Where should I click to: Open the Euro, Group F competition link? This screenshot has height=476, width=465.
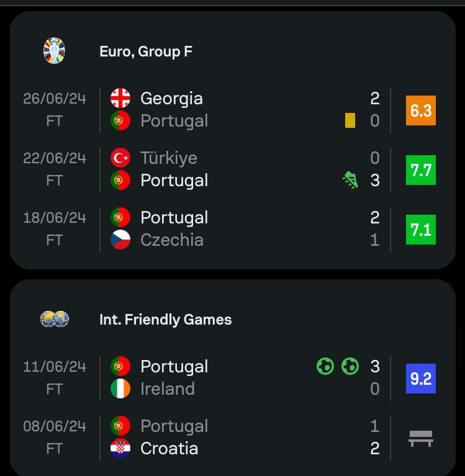[x=146, y=52]
